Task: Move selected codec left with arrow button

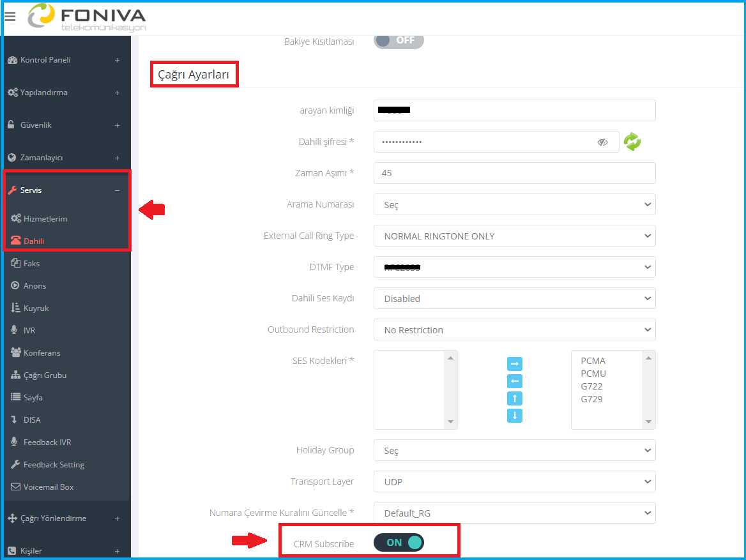Action: pos(514,381)
